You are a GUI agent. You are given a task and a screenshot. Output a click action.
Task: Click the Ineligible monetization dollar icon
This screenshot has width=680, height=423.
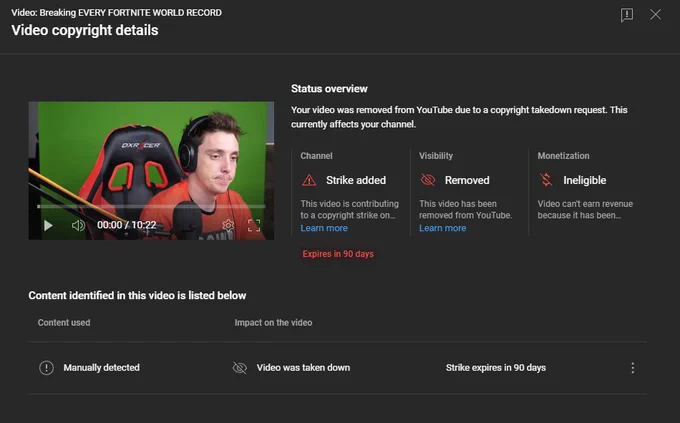546,180
